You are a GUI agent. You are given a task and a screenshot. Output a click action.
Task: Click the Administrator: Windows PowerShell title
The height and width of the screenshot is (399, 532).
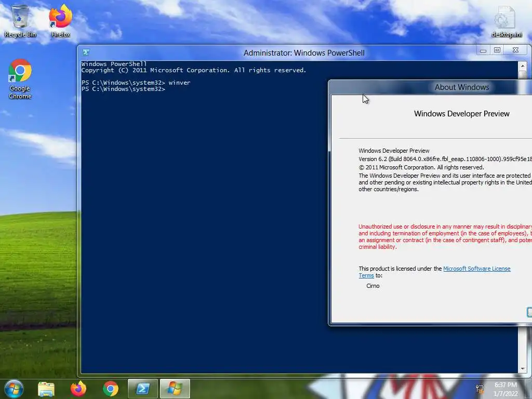(304, 53)
